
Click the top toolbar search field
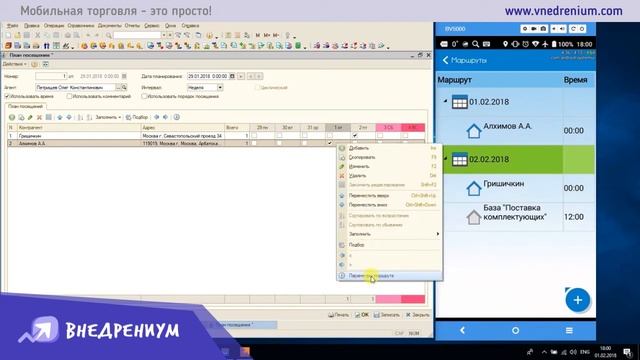tap(137, 36)
